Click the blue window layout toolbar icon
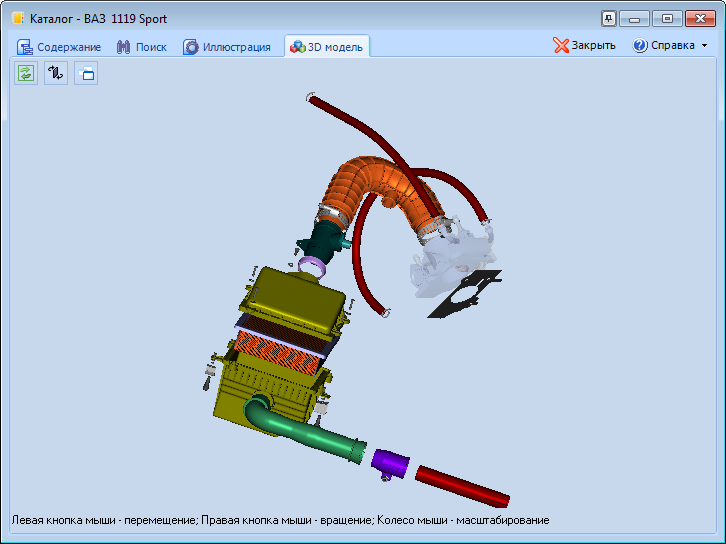This screenshot has width=726, height=544. (x=86, y=73)
